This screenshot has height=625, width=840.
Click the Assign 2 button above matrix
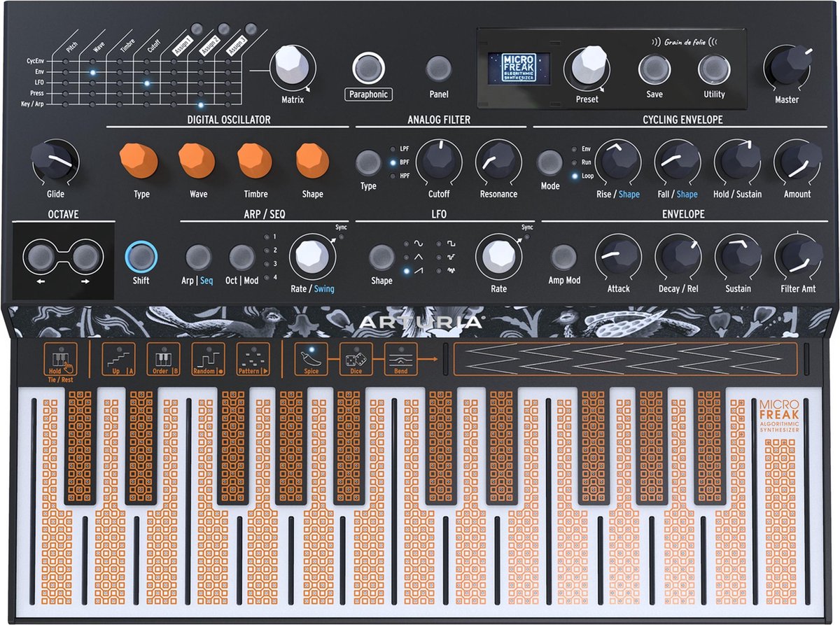coord(224,29)
